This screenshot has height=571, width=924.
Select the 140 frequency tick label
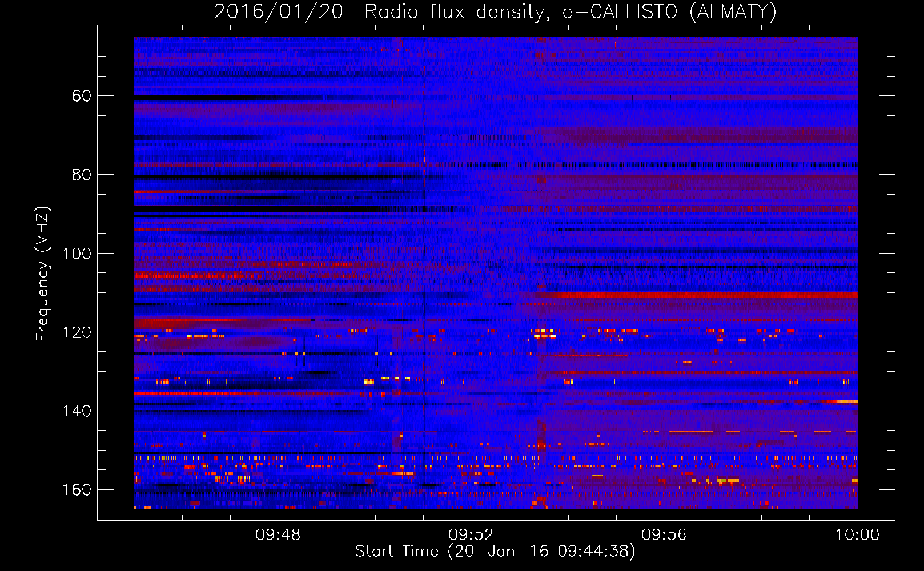tap(77, 411)
